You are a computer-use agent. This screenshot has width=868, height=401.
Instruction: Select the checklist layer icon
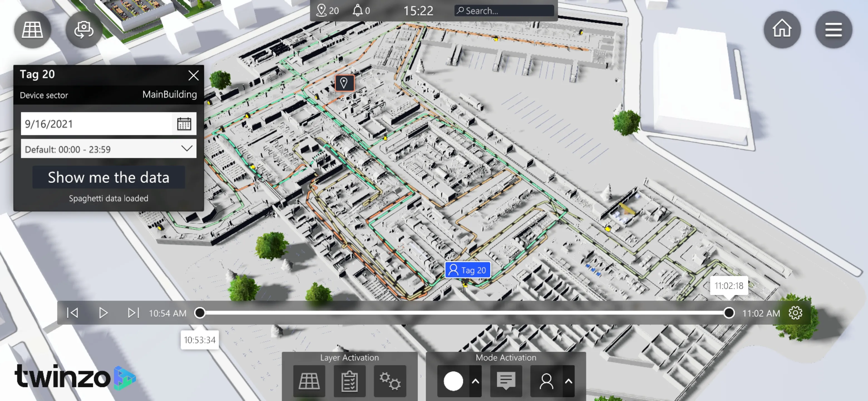349,381
